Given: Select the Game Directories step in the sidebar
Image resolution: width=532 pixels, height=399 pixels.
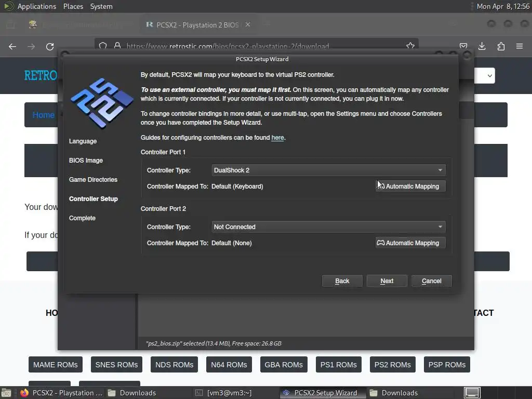Looking at the screenshot, I should pos(94,179).
